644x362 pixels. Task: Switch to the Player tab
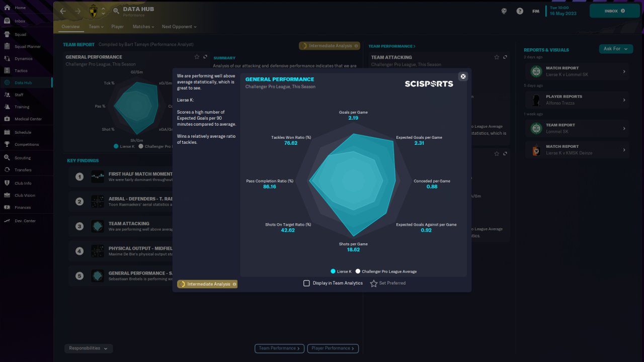[118, 27]
